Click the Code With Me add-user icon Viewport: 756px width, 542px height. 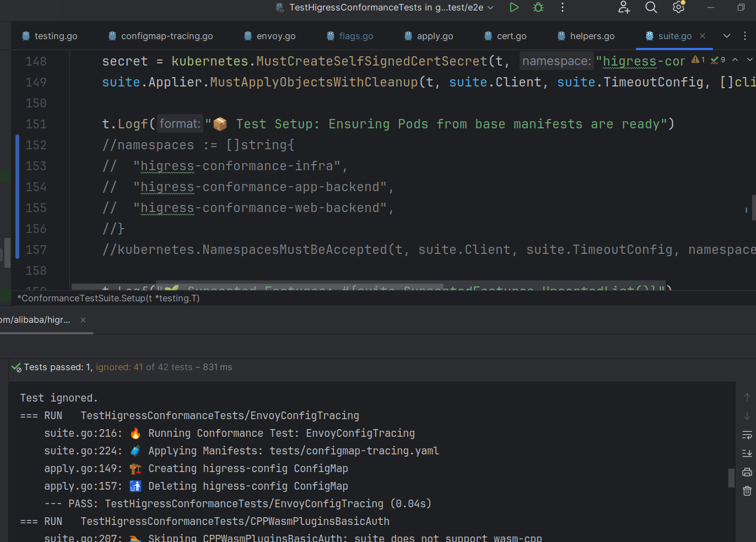click(624, 7)
